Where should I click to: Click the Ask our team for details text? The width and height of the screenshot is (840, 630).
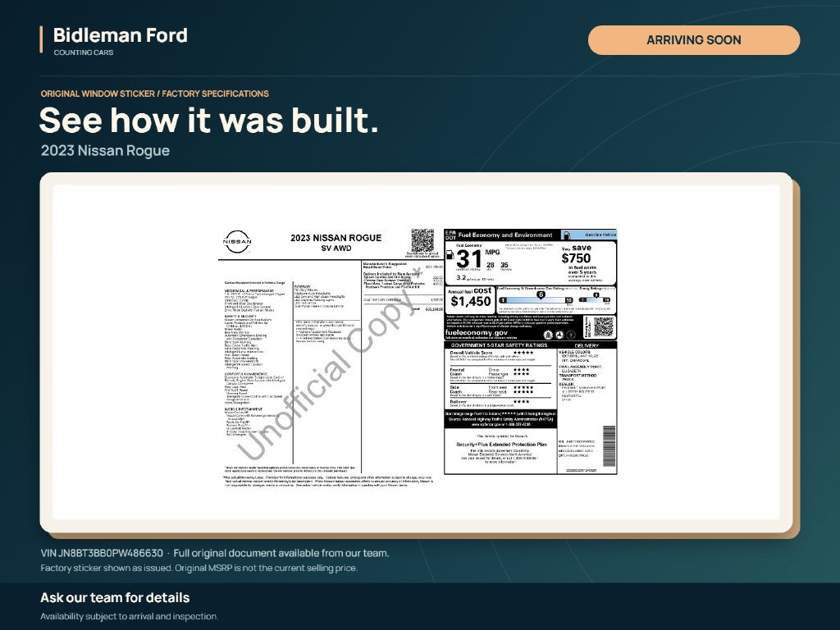point(115,597)
